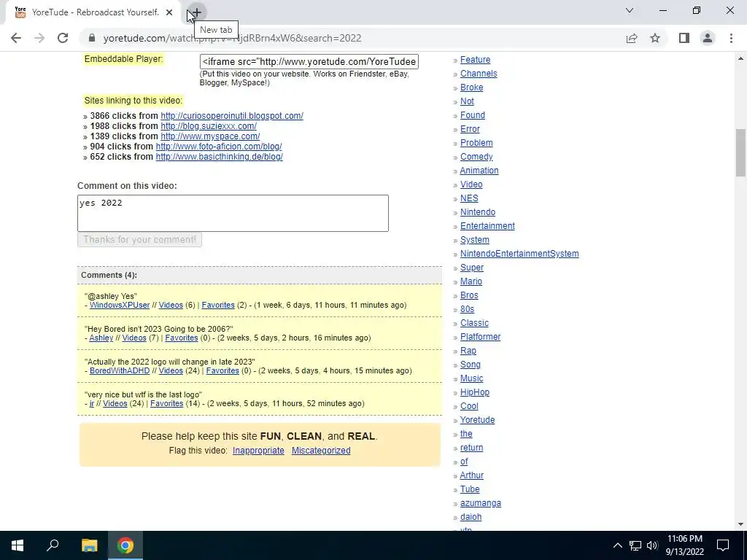Open basicthinking.de blog link

(219, 157)
